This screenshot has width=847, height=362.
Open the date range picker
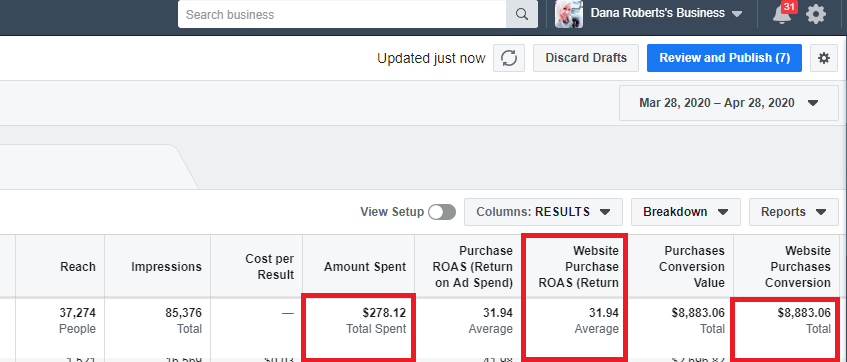(x=729, y=103)
